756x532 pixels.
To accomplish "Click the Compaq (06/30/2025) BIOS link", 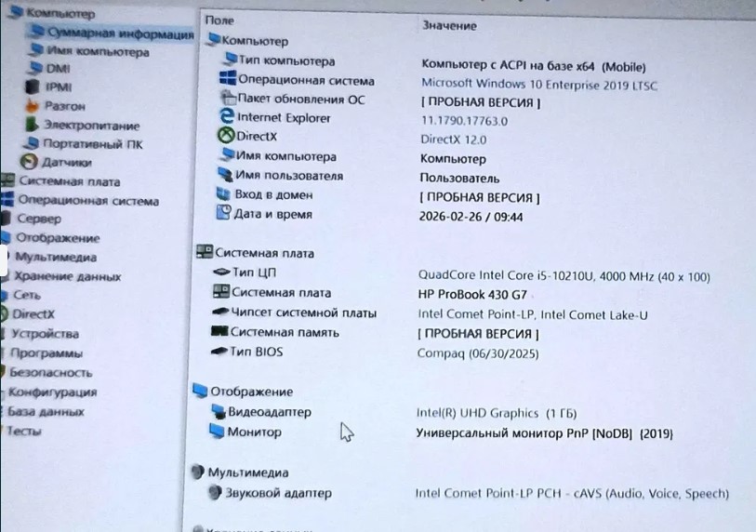I will (478, 353).
